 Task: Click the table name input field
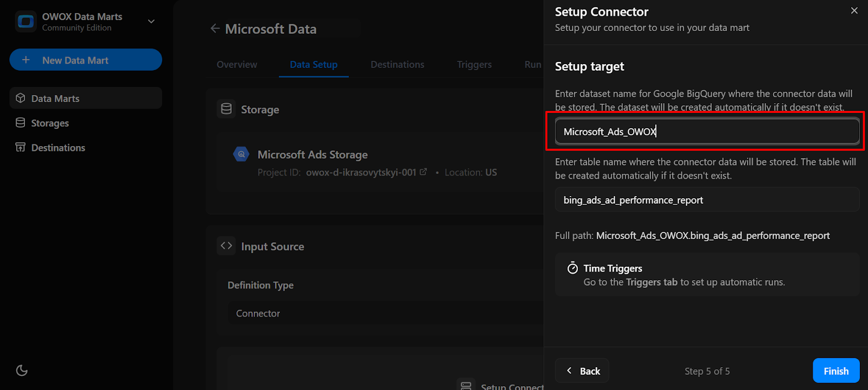(x=706, y=200)
